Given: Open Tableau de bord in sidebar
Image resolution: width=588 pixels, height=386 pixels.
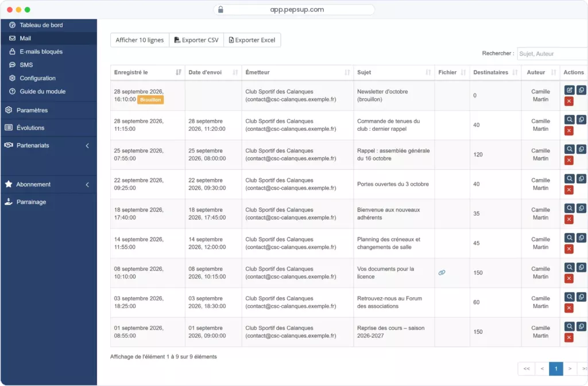Looking at the screenshot, I should tap(49, 25).
